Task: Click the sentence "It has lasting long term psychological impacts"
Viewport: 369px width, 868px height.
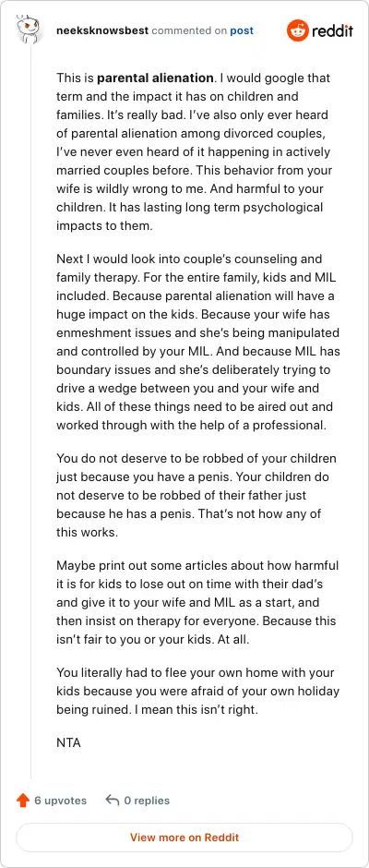Action: (x=190, y=216)
